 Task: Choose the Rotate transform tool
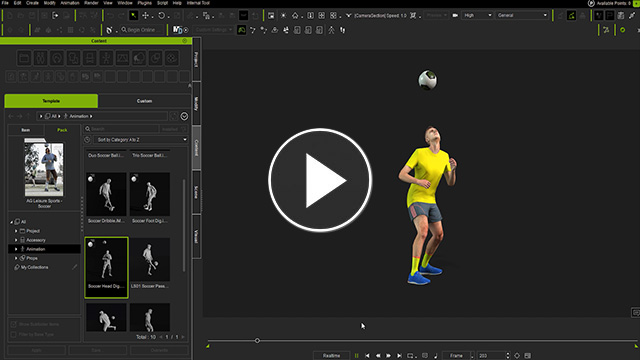(x=162, y=16)
